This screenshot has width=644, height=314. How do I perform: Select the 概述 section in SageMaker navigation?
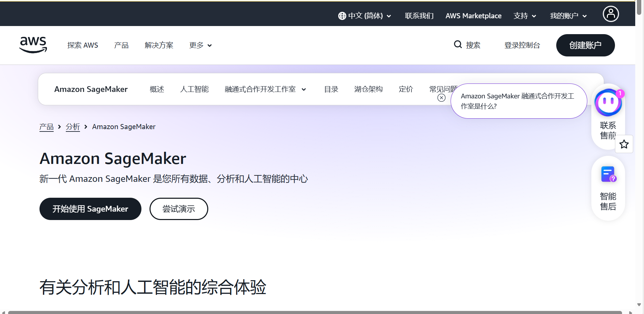tap(156, 89)
